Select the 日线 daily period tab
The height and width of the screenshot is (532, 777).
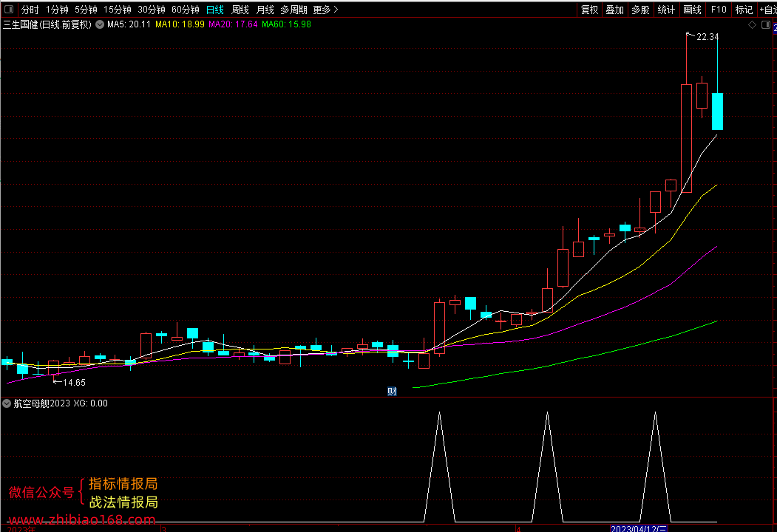pyautogui.click(x=215, y=10)
